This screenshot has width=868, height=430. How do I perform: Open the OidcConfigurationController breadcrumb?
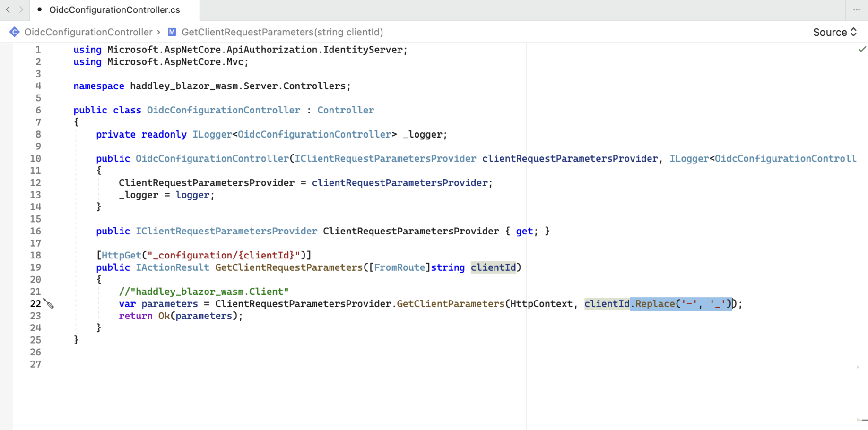point(88,32)
